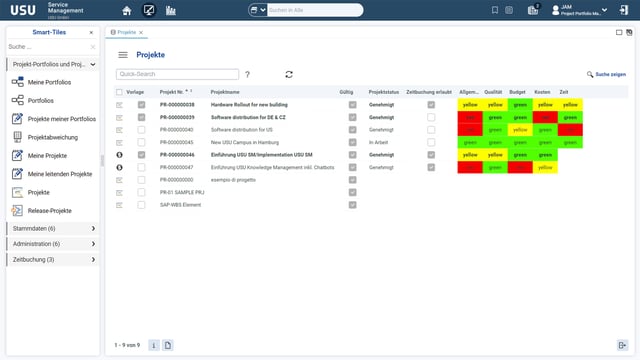The image size is (640, 360).
Task: Sort by Zeitbuchung erlaubt column
Action: click(x=429, y=92)
